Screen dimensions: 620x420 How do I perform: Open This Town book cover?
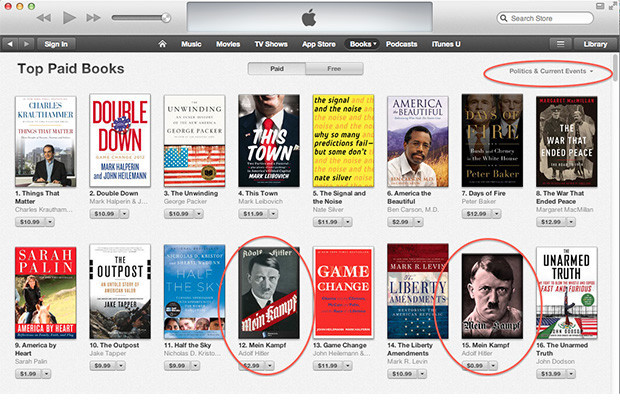click(269, 140)
